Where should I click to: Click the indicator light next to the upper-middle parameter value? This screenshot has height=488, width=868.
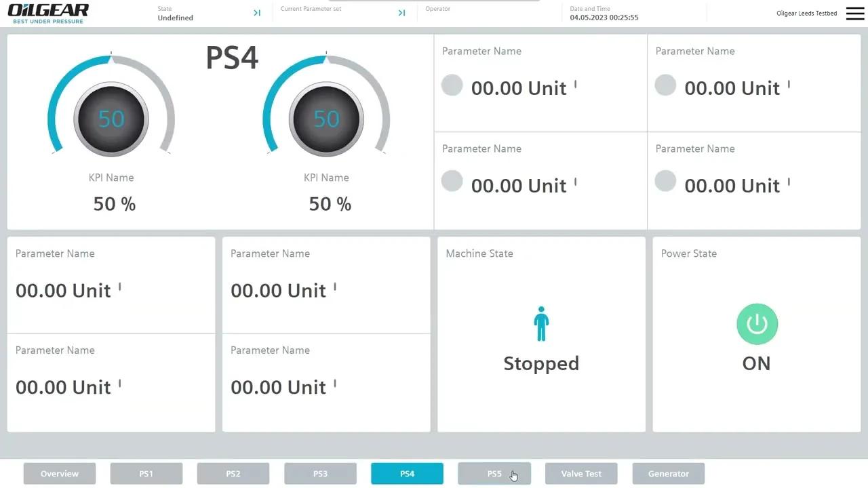(452, 85)
